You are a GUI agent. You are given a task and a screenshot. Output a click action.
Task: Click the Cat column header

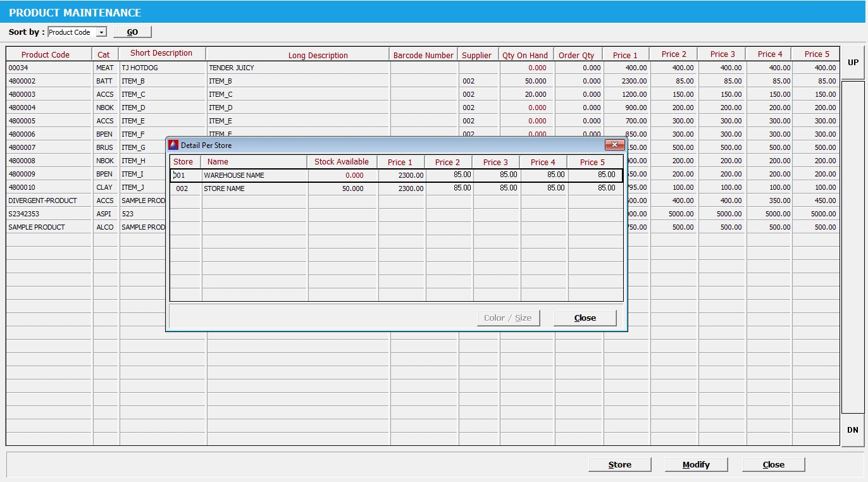click(x=104, y=55)
